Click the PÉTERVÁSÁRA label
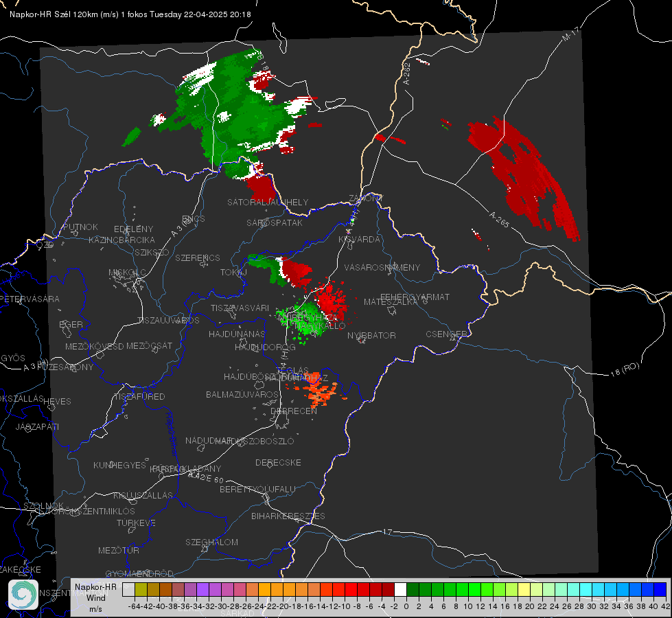672x618 pixels. point(30,299)
